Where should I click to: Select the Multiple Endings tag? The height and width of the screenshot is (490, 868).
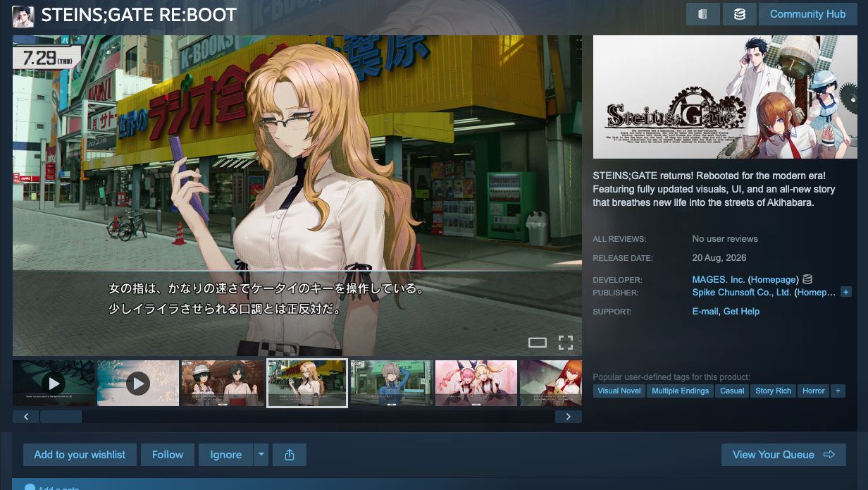(x=681, y=391)
